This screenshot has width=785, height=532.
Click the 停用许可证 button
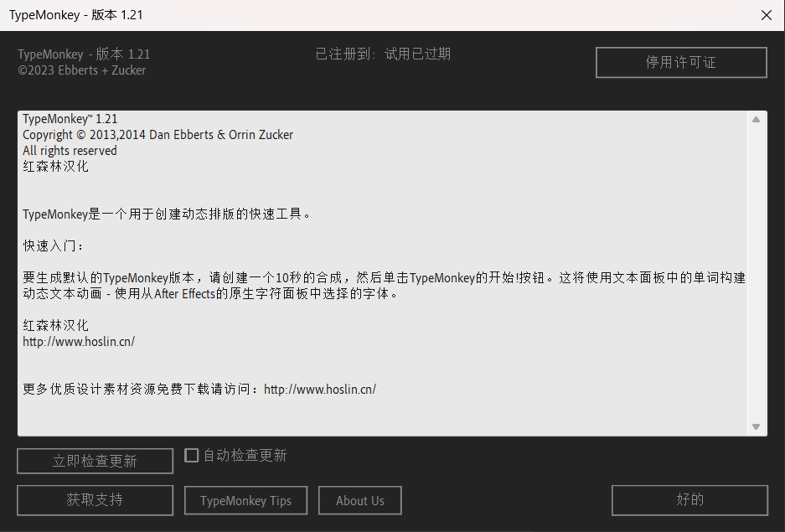681,63
